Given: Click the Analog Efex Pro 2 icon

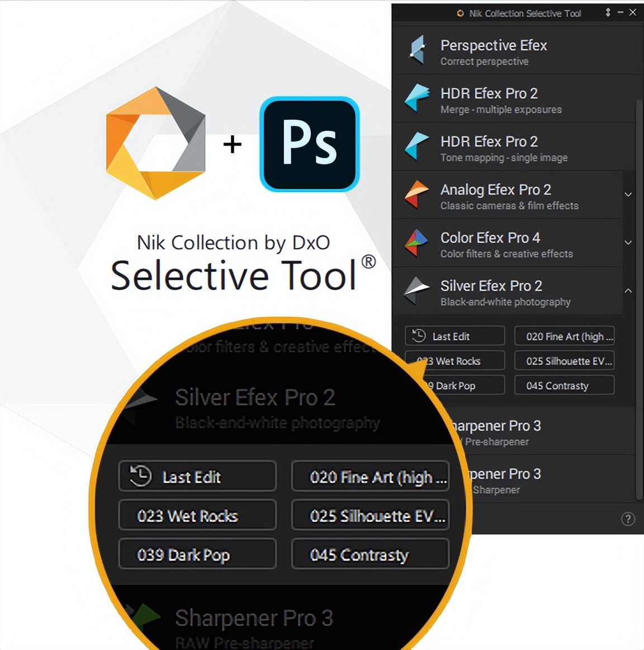Looking at the screenshot, I should coord(416,194).
